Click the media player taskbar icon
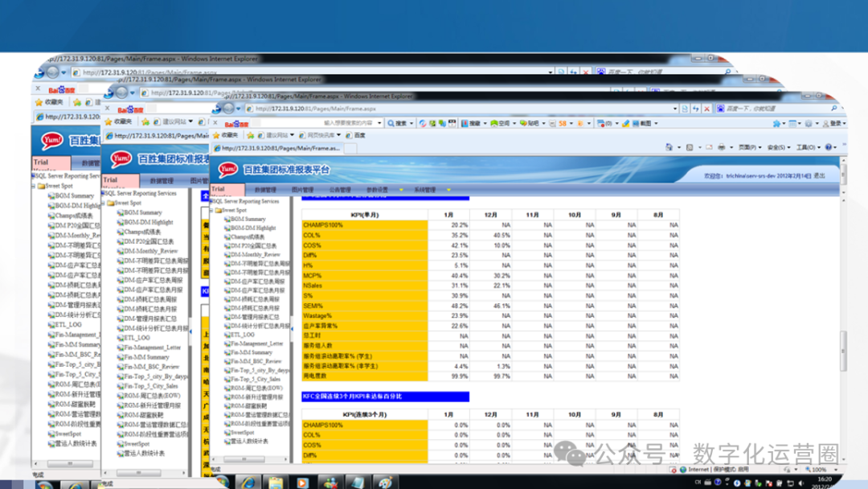This screenshot has height=489, width=868. [302, 483]
